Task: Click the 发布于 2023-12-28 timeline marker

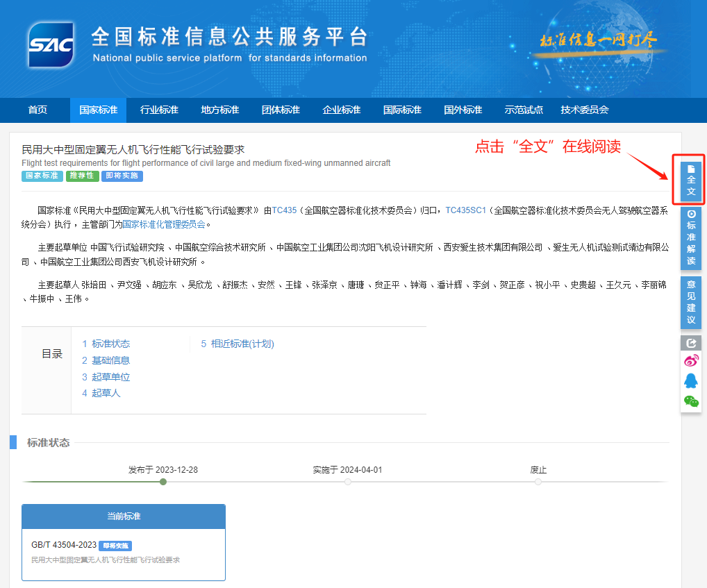Action: tap(163, 481)
